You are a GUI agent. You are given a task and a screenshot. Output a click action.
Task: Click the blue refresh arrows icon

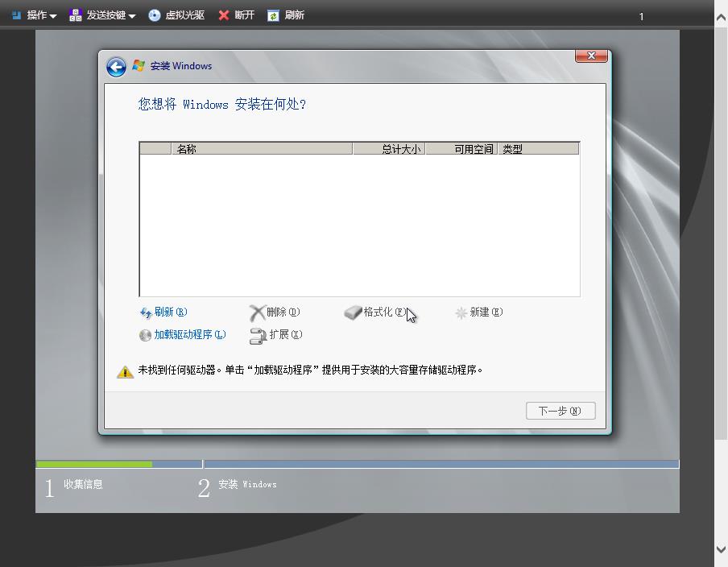(x=146, y=313)
